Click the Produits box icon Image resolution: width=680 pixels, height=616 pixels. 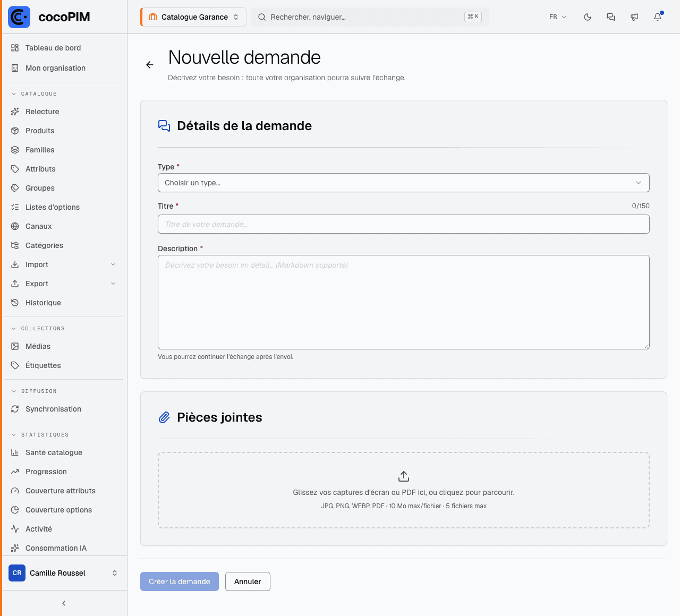pyautogui.click(x=15, y=131)
